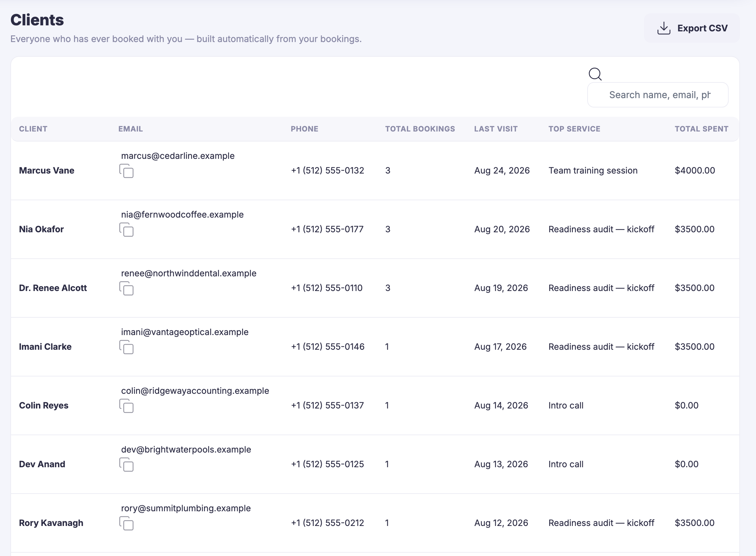
Task: Click email renee@northwinddental.example
Action: pyautogui.click(x=189, y=273)
